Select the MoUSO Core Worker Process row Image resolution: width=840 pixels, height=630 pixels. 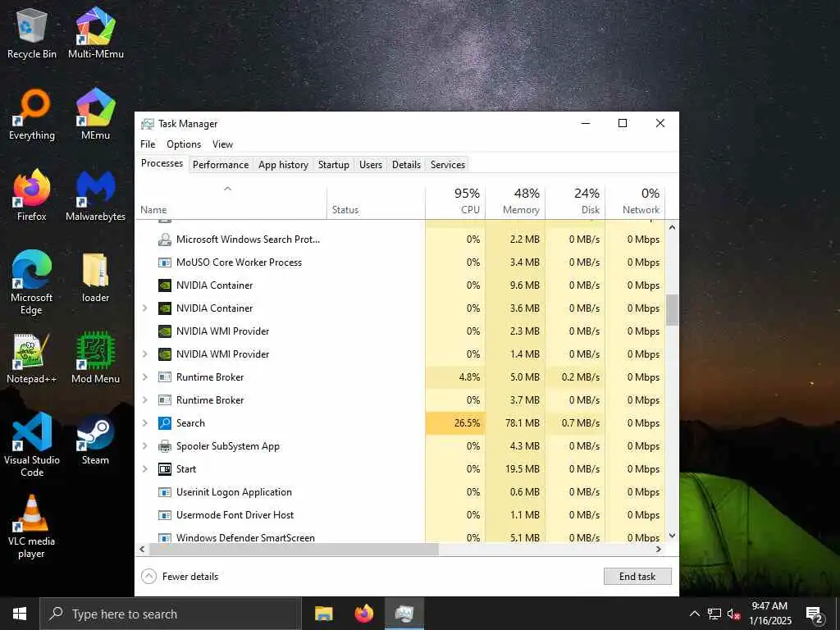pos(400,262)
